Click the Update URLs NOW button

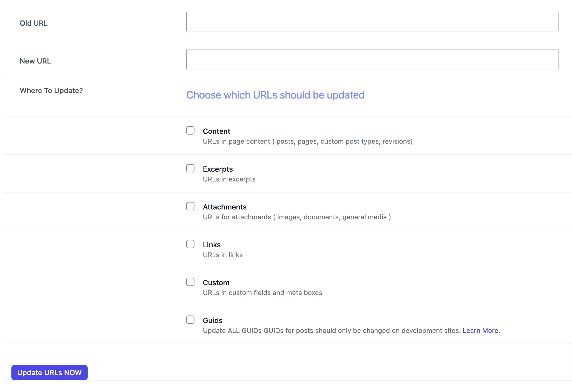pyautogui.click(x=49, y=373)
